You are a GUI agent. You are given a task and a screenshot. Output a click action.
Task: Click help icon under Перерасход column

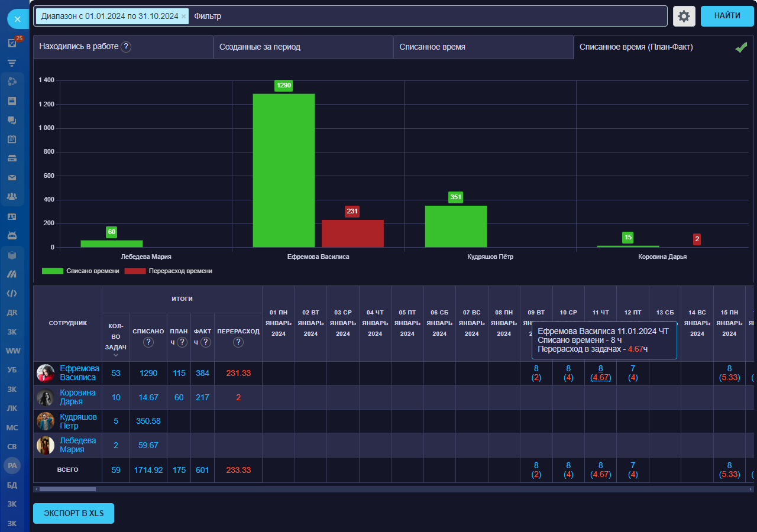point(238,342)
